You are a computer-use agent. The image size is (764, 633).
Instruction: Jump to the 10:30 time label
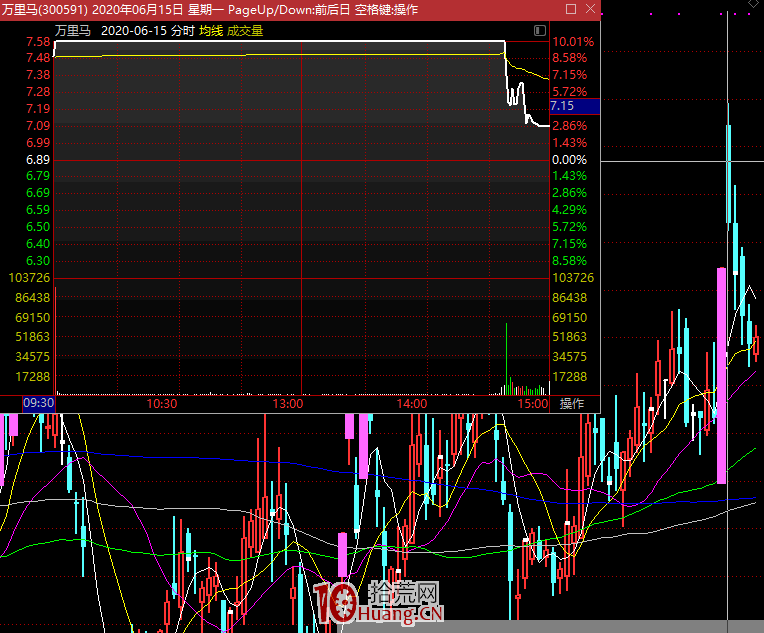pyautogui.click(x=162, y=404)
